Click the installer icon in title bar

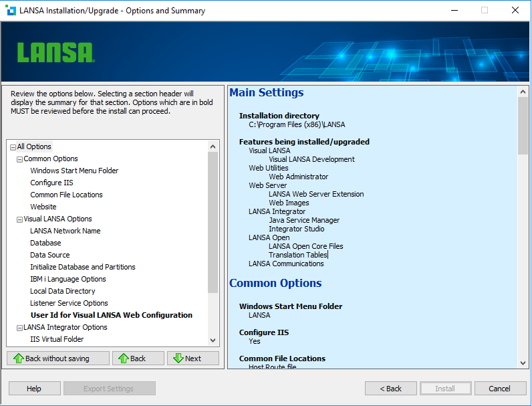click(x=11, y=11)
